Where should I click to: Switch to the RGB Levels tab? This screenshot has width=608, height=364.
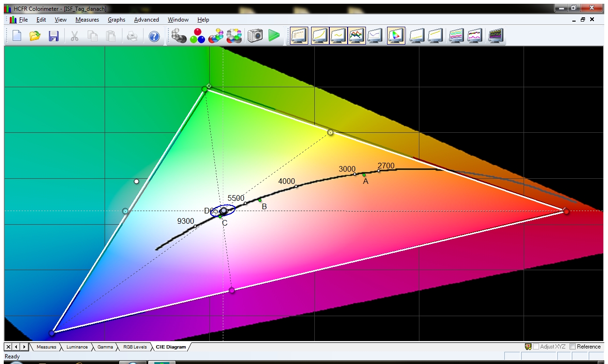pyautogui.click(x=135, y=347)
